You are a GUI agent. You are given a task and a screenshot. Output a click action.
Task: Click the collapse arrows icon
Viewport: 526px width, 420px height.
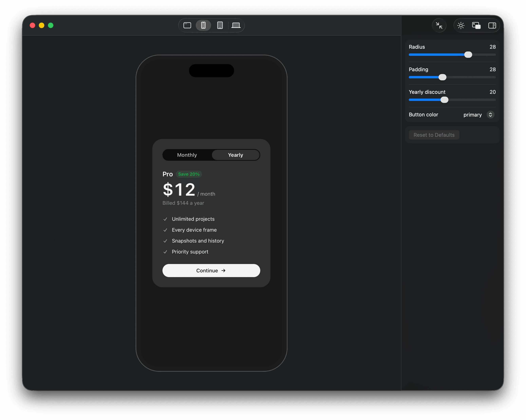pyautogui.click(x=439, y=25)
